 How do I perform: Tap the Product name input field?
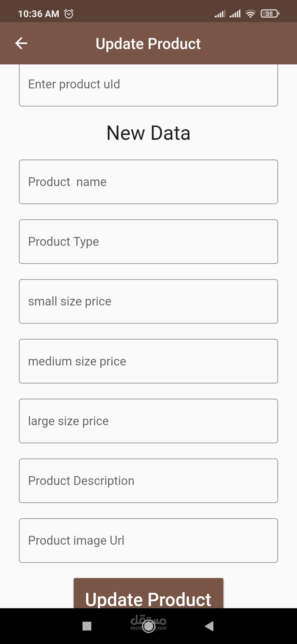[x=148, y=182]
